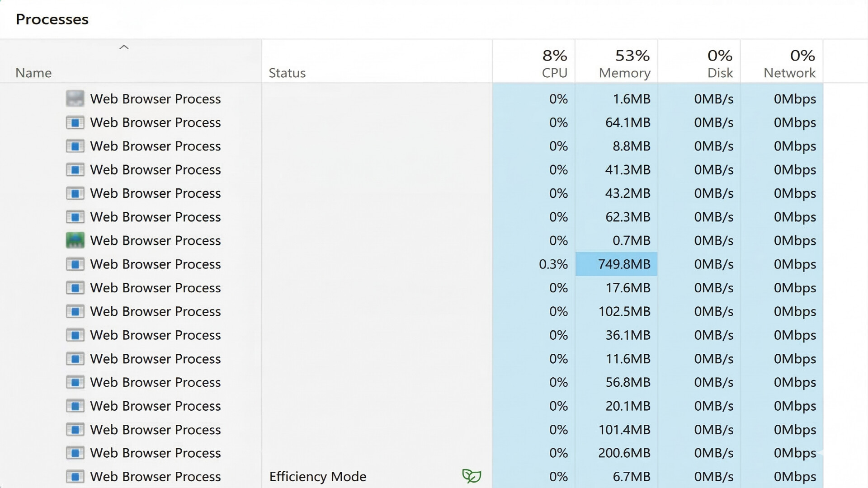Click the green Efficiency Mode leaf icon
The height and width of the screenshot is (488, 868).
[x=471, y=476]
